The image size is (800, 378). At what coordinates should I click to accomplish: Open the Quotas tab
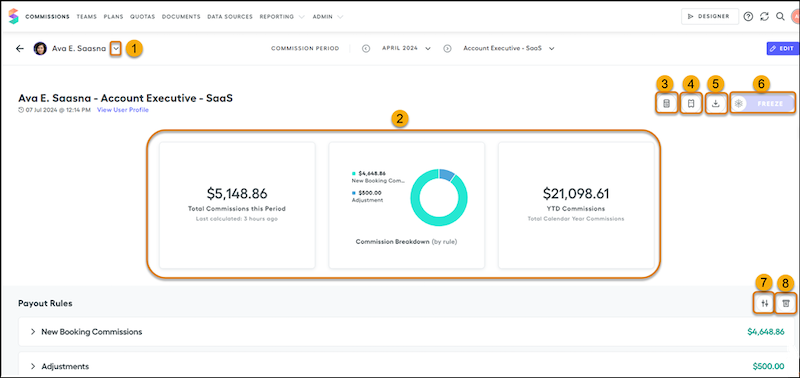pyautogui.click(x=142, y=16)
